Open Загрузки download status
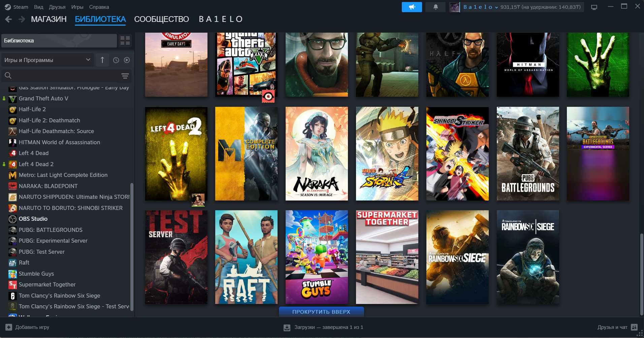This screenshot has width=644, height=338. pyautogui.click(x=329, y=327)
